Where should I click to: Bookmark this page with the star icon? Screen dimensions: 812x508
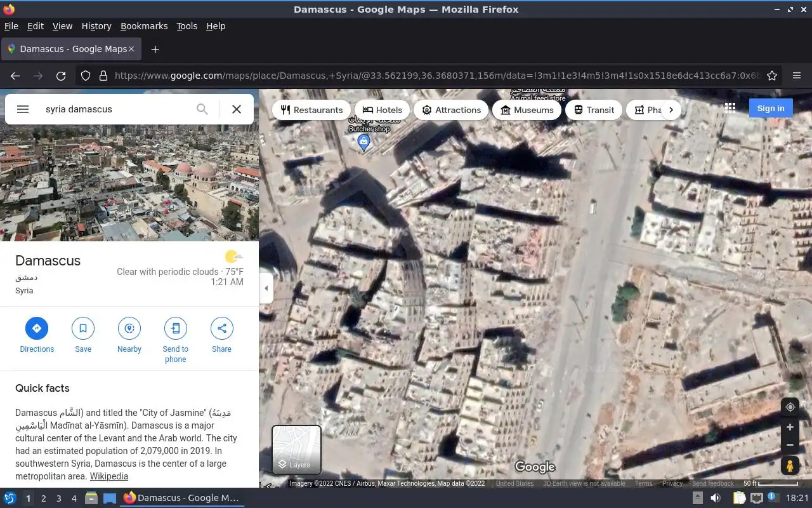tap(772, 76)
